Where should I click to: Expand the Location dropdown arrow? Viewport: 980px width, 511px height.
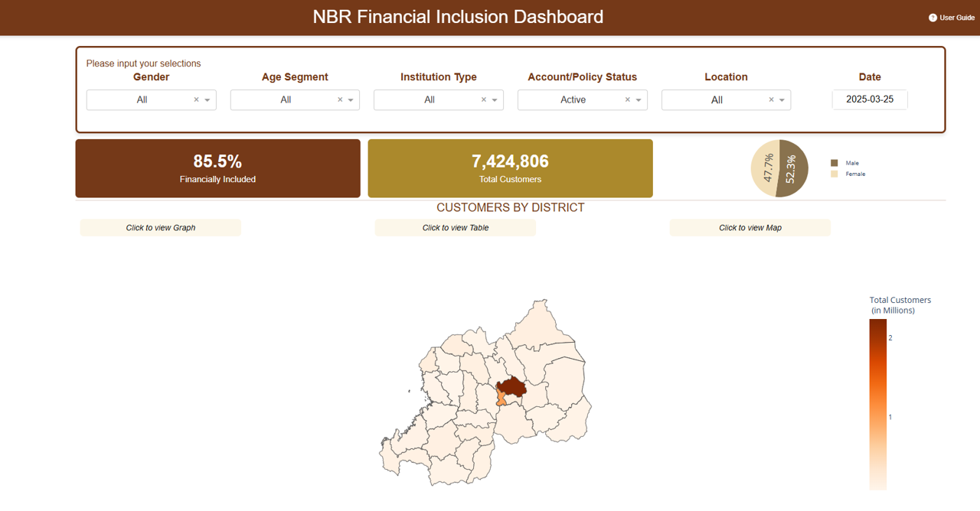coord(782,100)
